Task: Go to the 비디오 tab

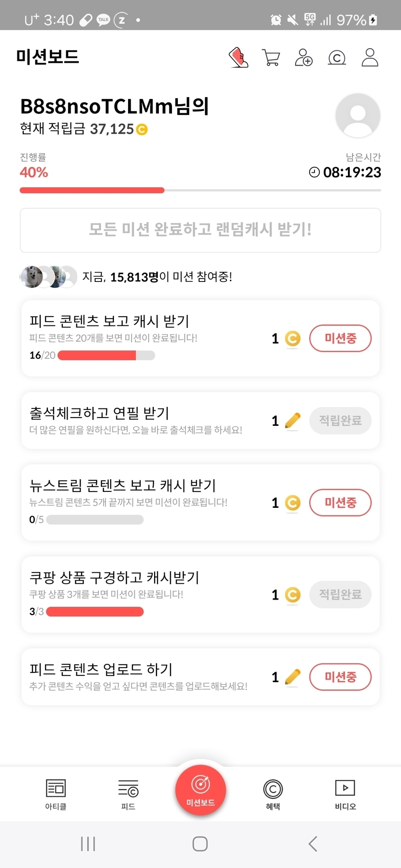Action: [345, 794]
